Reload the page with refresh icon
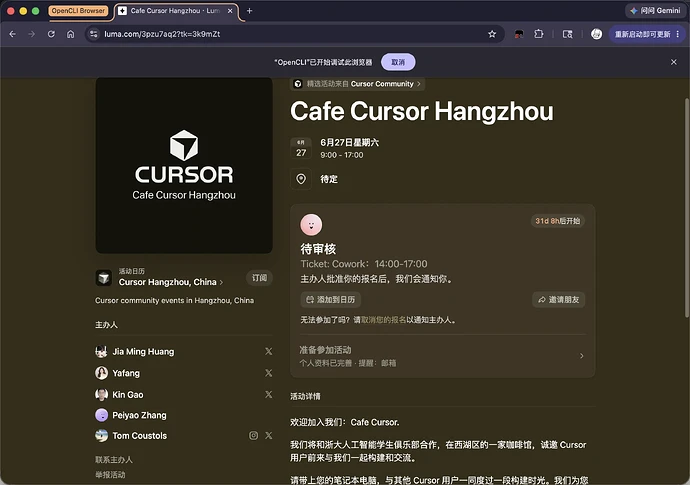Screen dimensions: 690x485 tap(51, 34)
